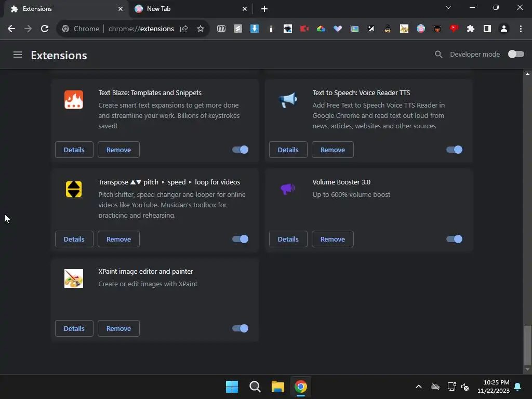Click the Volume Booster purple megaphone icon
The height and width of the screenshot is (399, 532).
(288, 189)
